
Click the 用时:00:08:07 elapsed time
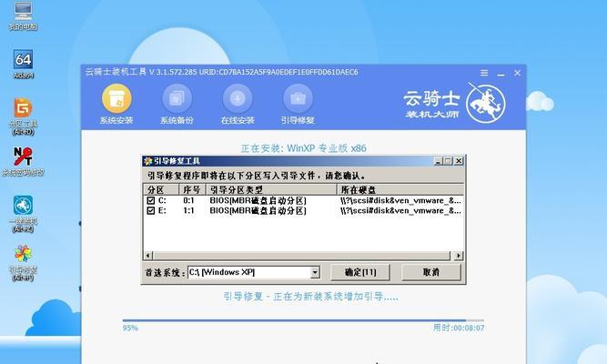click(459, 328)
